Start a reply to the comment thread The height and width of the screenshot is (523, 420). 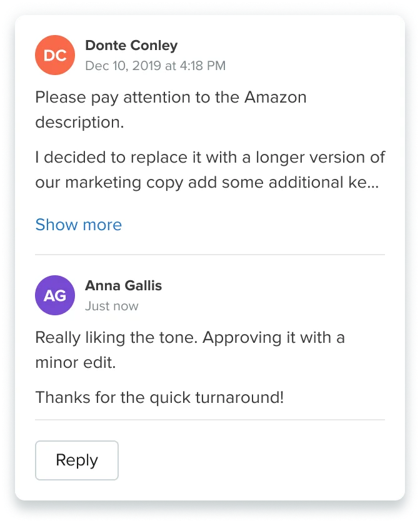(76, 460)
